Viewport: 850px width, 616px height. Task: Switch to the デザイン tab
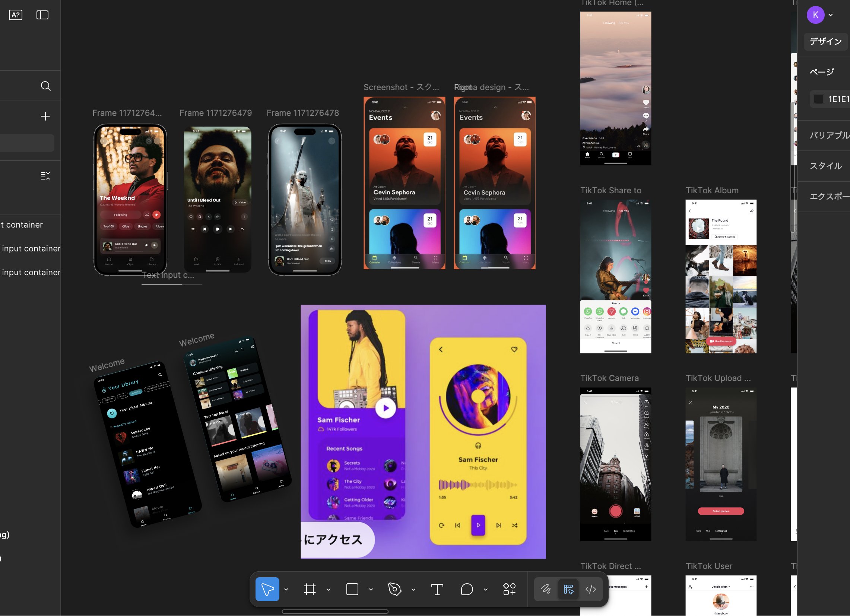pyautogui.click(x=826, y=41)
